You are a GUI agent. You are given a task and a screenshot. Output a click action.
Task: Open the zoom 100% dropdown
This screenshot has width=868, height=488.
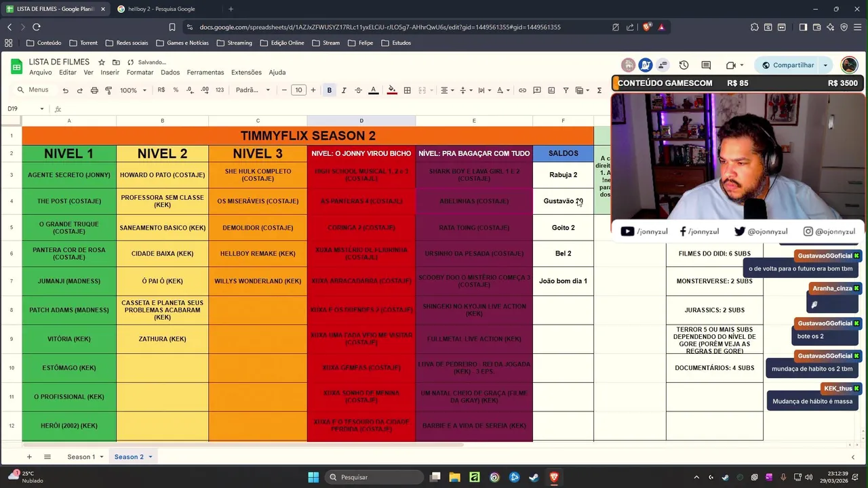tap(133, 90)
